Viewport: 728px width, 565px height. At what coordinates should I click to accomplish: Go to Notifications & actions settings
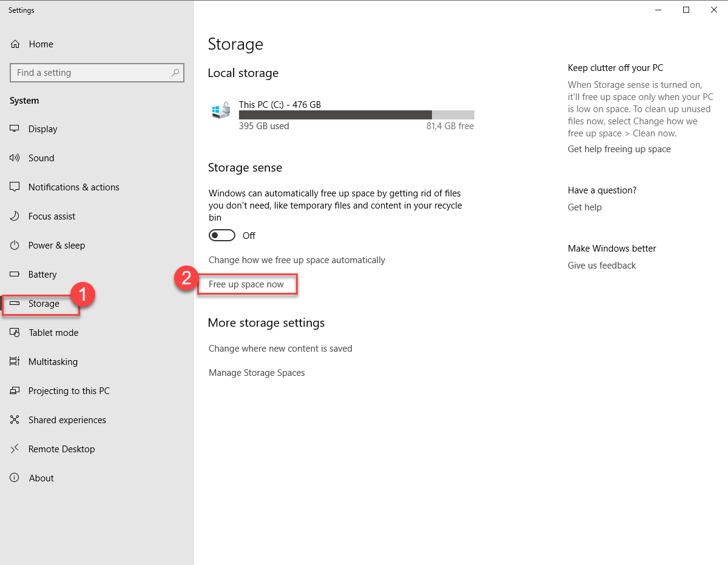point(73,187)
